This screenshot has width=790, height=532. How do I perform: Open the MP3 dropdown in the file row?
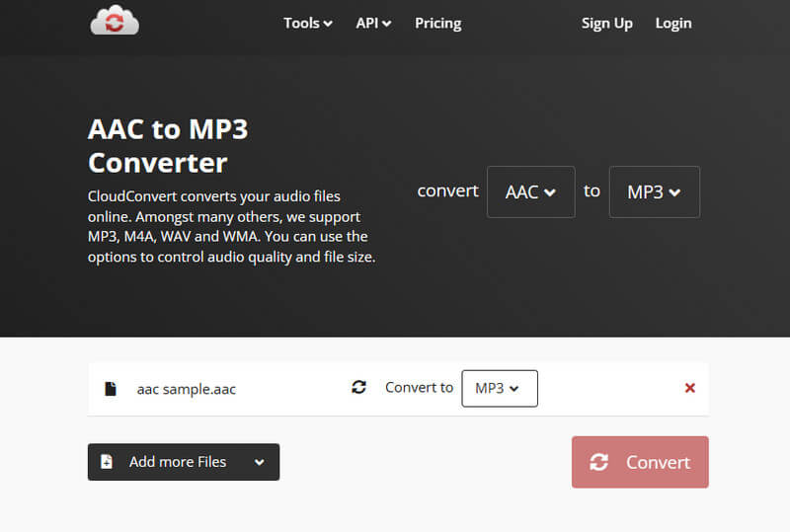click(500, 389)
